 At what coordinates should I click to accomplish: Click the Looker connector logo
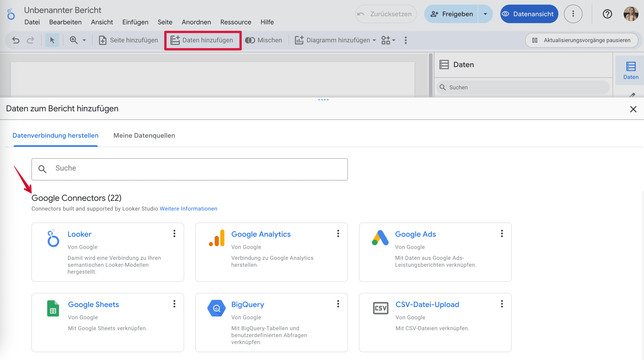tap(53, 238)
